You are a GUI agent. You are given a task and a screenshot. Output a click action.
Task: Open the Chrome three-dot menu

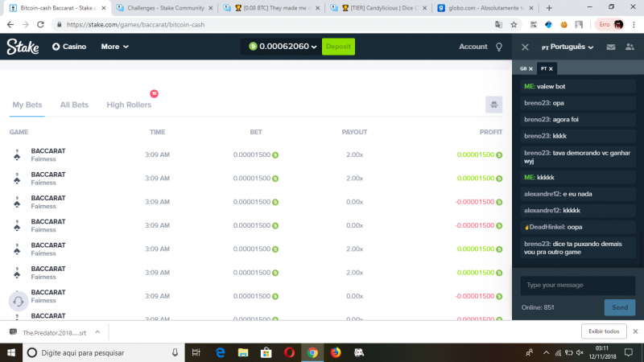pos(634,25)
